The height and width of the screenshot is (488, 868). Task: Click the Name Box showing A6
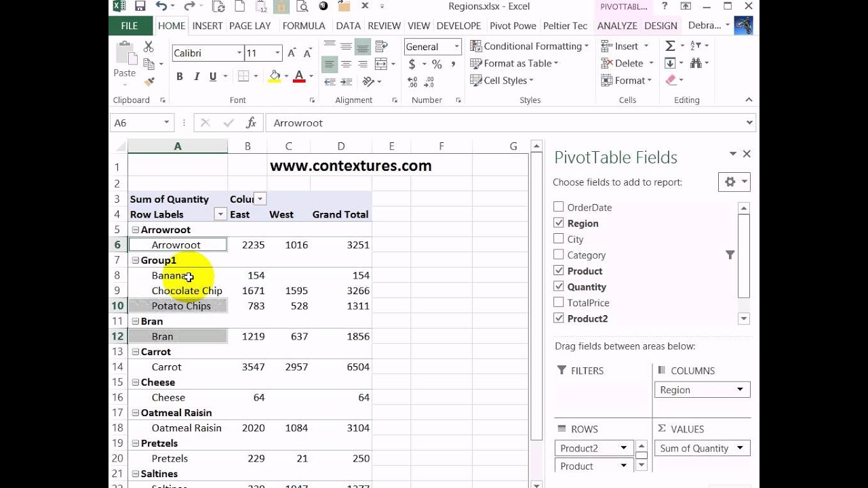[x=134, y=123]
